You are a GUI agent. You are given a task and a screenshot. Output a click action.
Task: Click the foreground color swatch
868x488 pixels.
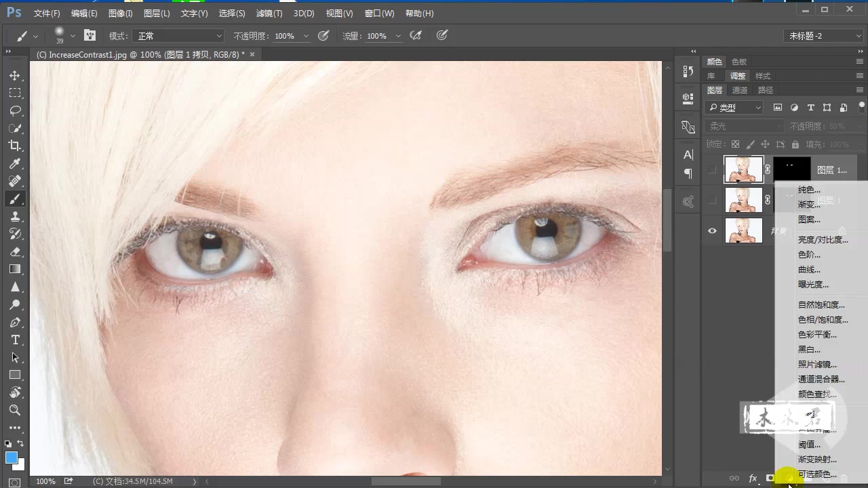(x=12, y=458)
